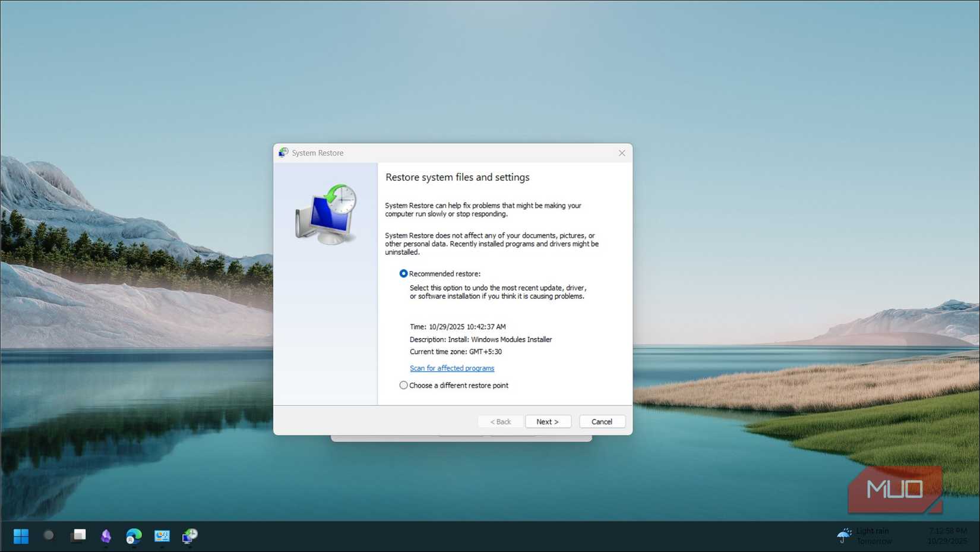The width and height of the screenshot is (980, 552).
Task: Click the Next button
Action: pos(548,421)
